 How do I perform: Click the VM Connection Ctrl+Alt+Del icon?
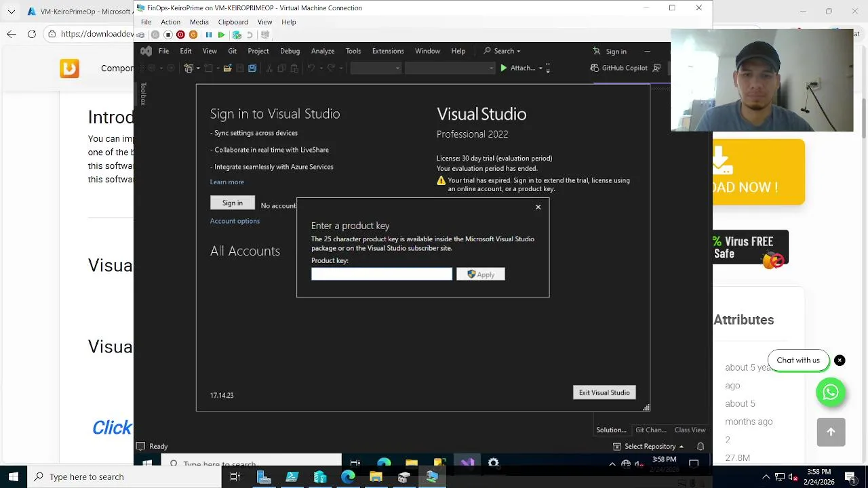pos(140,35)
